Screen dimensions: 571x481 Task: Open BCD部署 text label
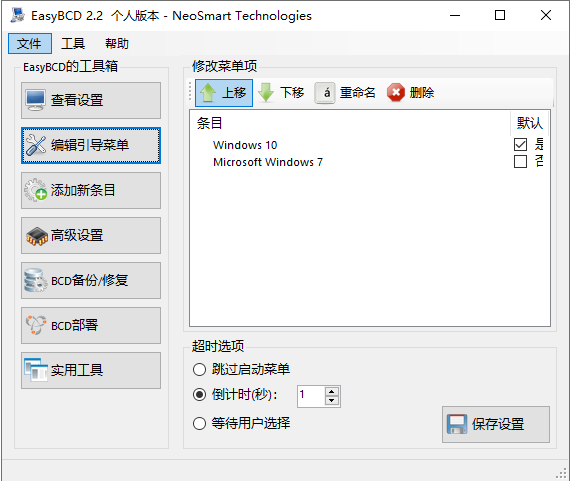pyautogui.click(x=74, y=325)
